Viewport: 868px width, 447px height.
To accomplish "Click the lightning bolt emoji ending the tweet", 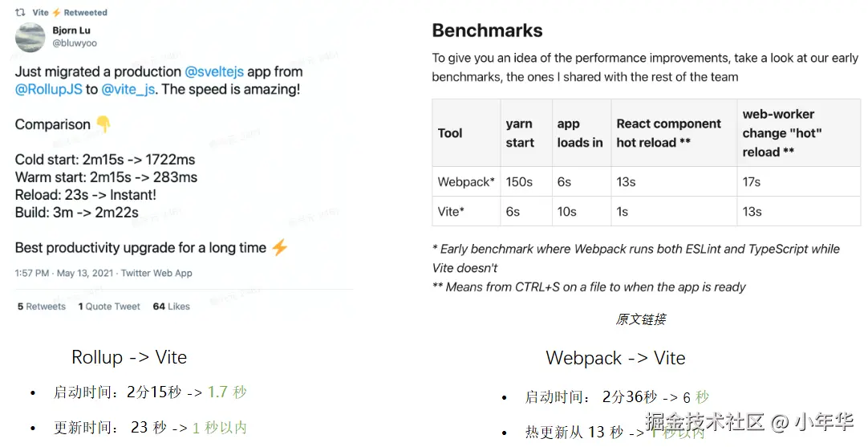I will coord(279,248).
